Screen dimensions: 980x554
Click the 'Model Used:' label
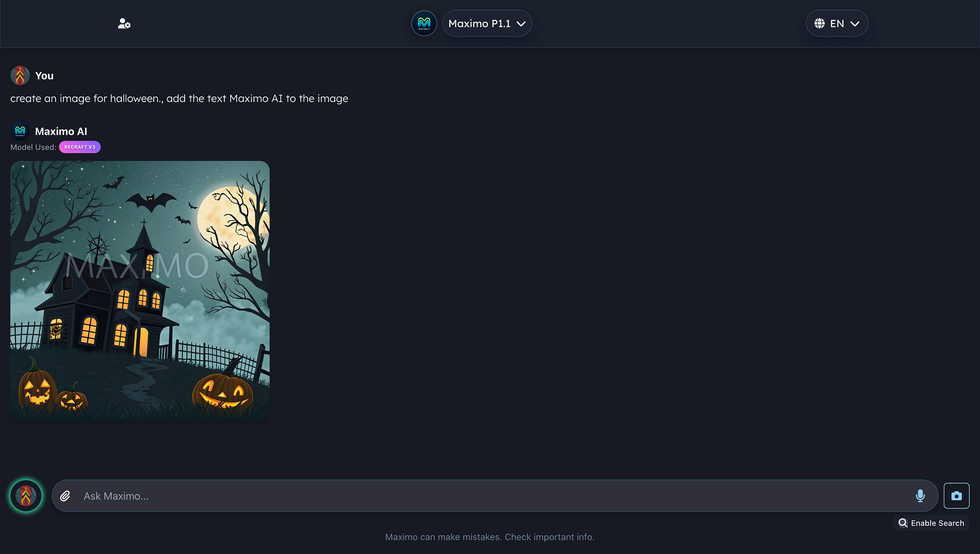coord(33,147)
